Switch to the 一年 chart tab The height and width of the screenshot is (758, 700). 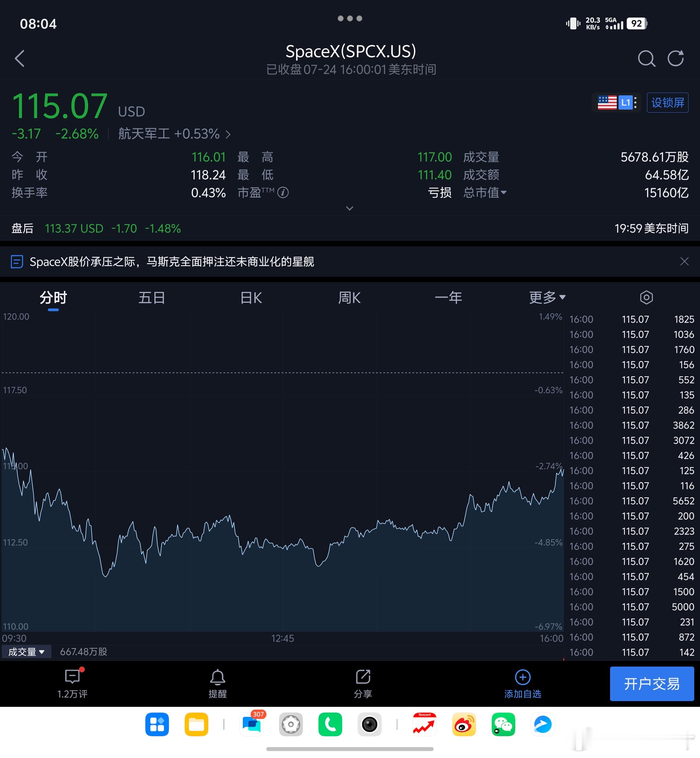(448, 298)
